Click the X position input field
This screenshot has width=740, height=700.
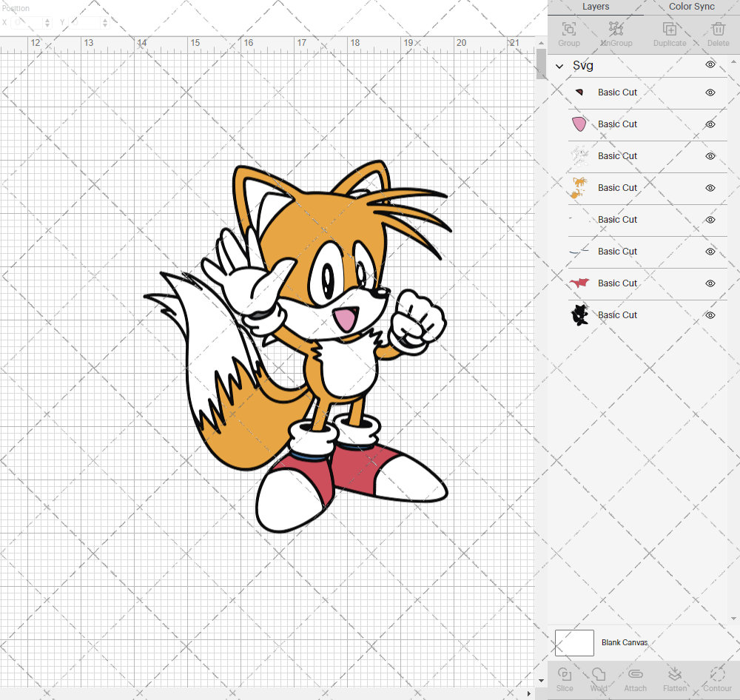(x=28, y=22)
